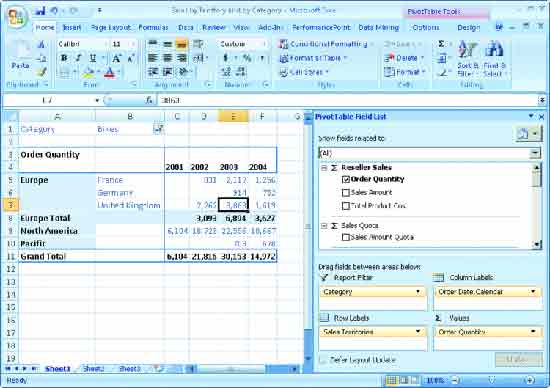Click Format as Table button
Screen dimensions: 550x388
coord(314,58)
